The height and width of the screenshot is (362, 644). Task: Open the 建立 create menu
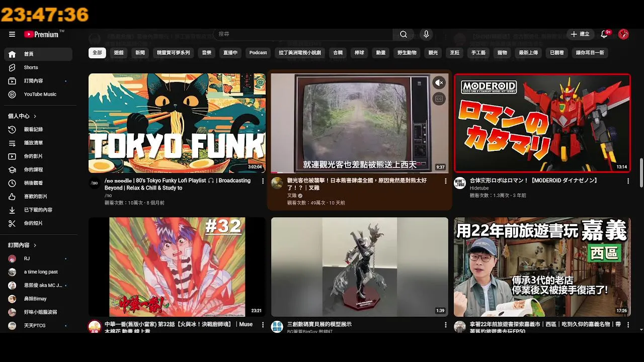580,34
